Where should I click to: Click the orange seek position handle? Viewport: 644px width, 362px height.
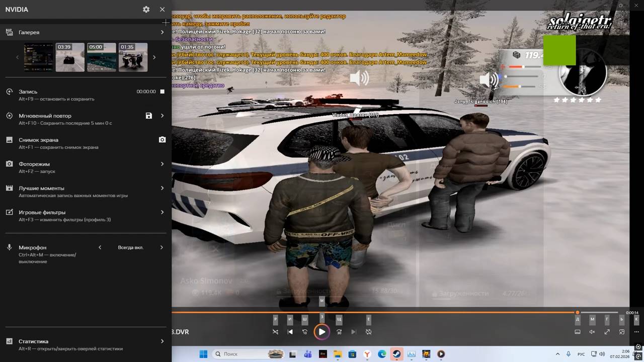578,312
